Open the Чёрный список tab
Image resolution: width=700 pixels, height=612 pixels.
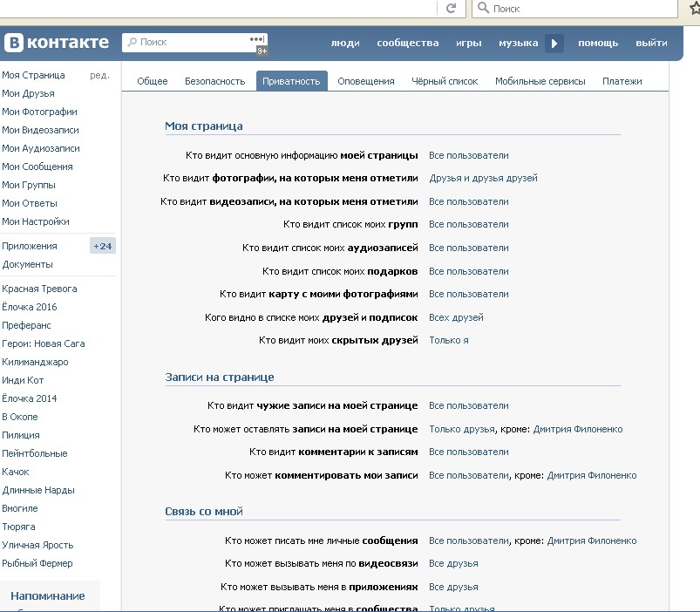(x=445, y=81)
